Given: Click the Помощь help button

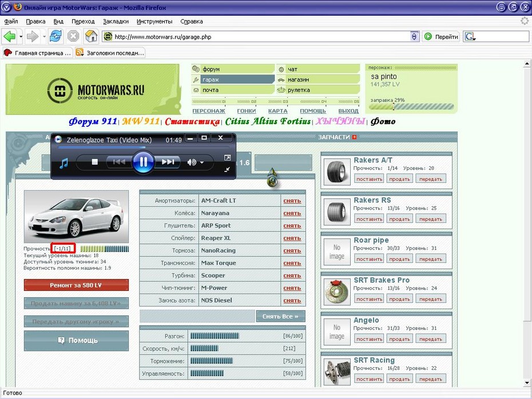Looking at the screenshot, I should (x=76, y=340).
